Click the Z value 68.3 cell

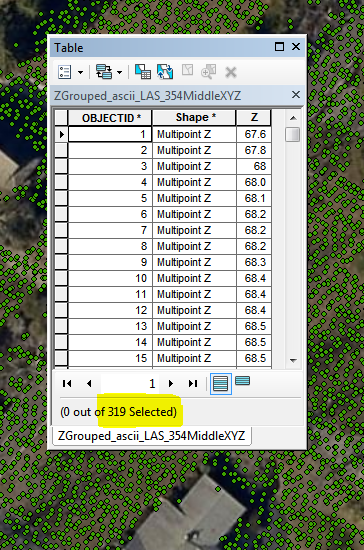(254, 262)
